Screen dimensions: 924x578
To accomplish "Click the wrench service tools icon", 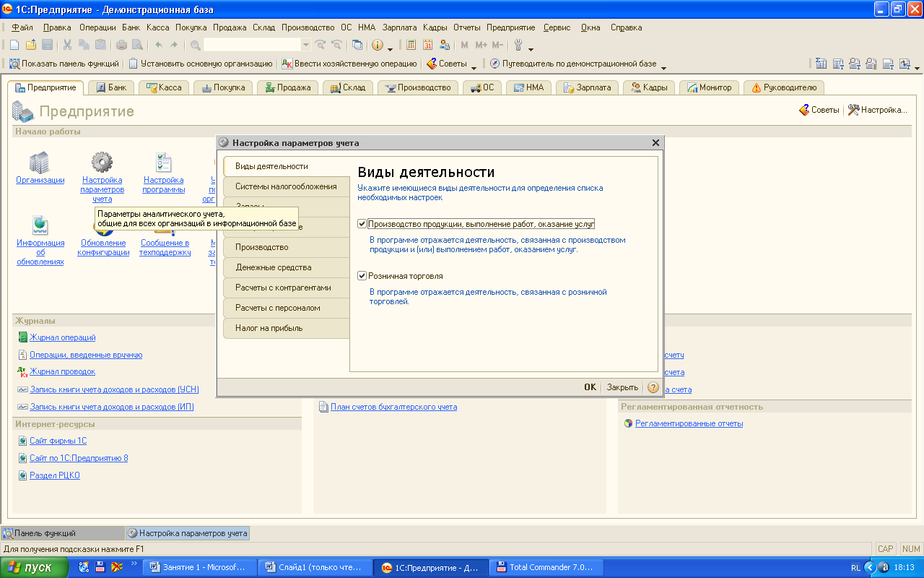I will (x=518, y=45).
